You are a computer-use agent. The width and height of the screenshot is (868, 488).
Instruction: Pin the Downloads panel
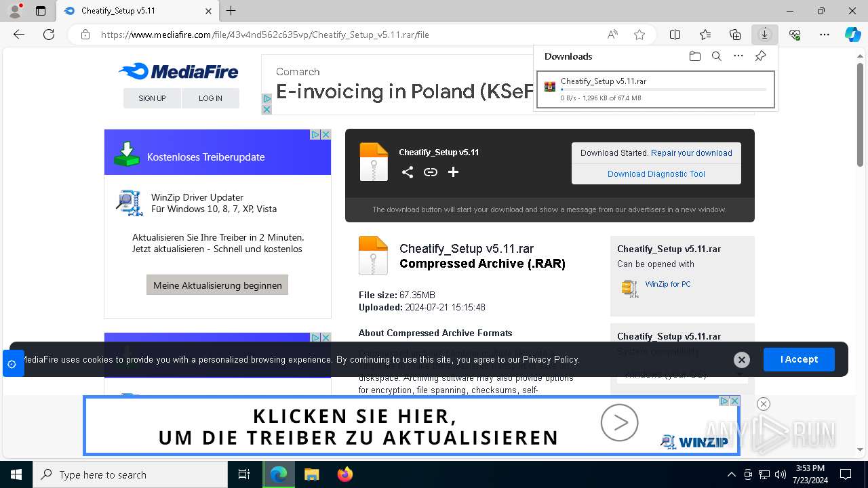click(x=761, y=56)
